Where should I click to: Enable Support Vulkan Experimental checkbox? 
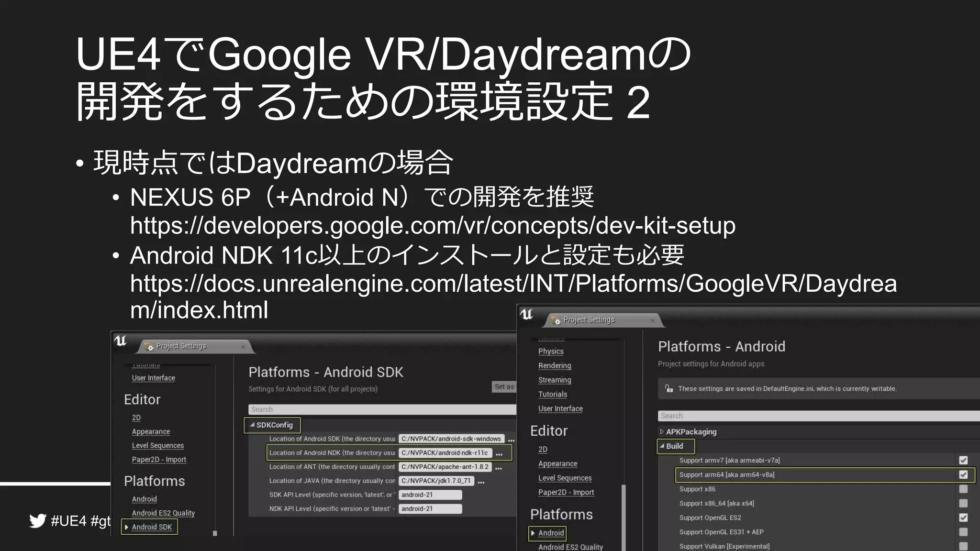tap(963, 546)
